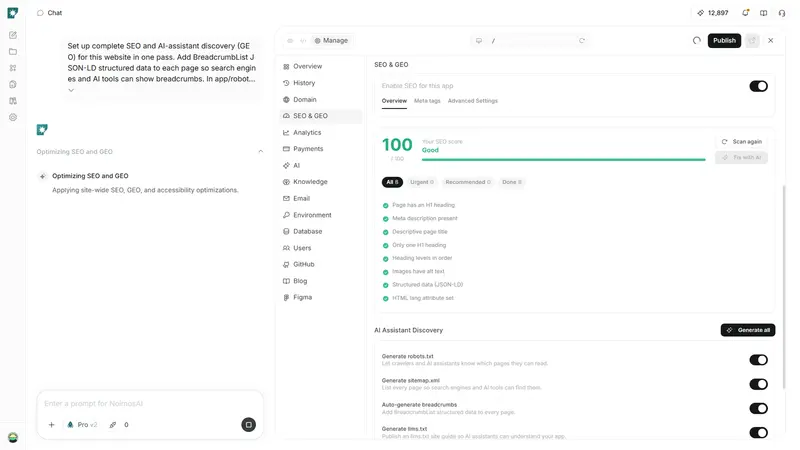Filter checks by All

tap(392, 182)
